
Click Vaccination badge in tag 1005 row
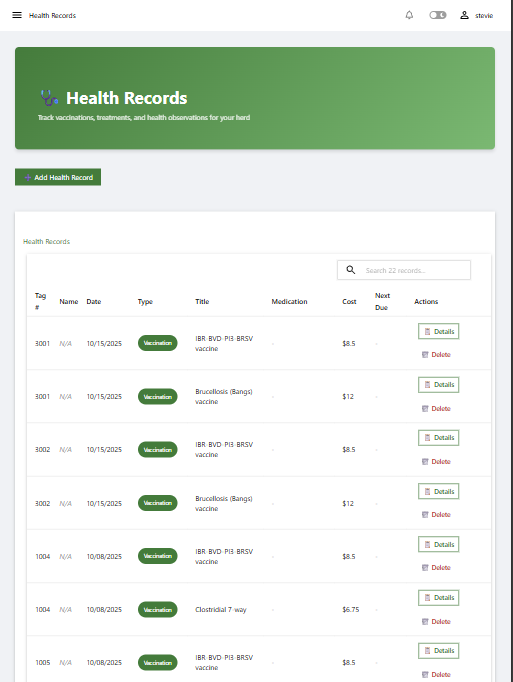coord(158,662)
